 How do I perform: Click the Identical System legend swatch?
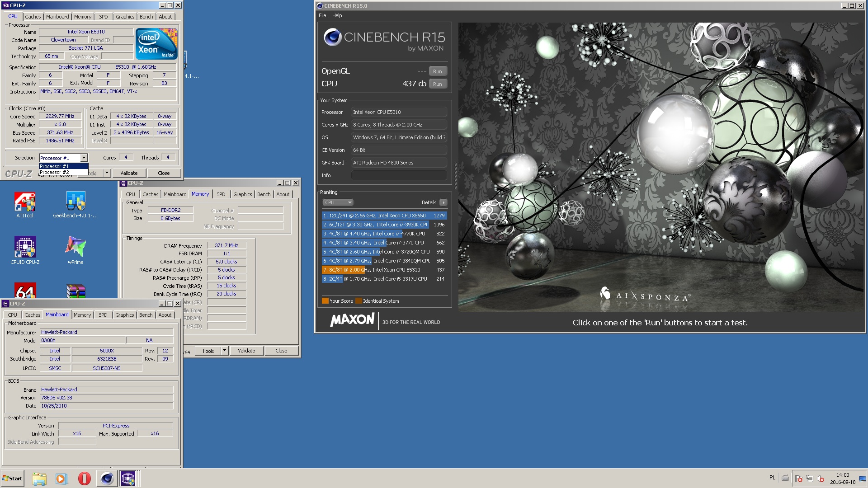tap(359, 301)
